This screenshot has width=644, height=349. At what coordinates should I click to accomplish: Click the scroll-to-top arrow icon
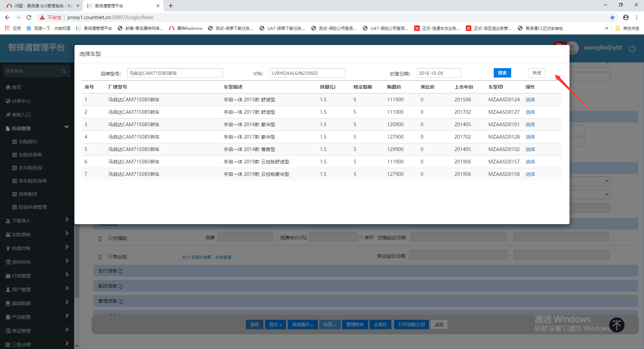(616, 325)
